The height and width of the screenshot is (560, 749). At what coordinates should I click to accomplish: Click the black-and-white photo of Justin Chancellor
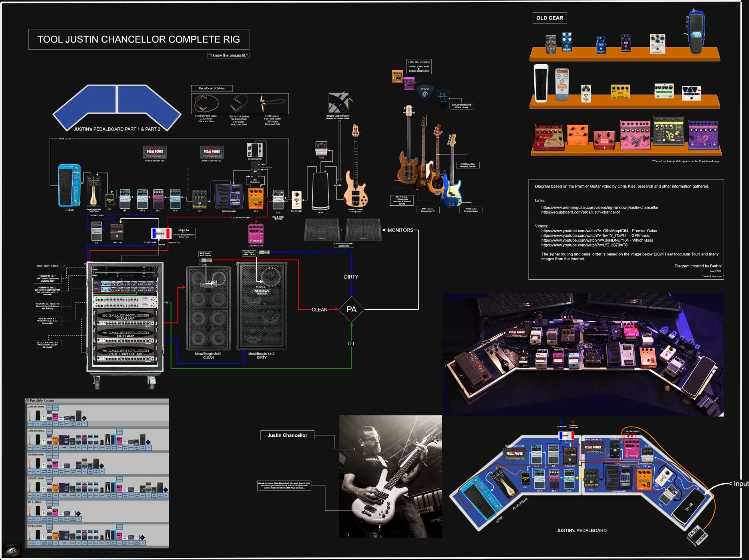pos(390,476)
